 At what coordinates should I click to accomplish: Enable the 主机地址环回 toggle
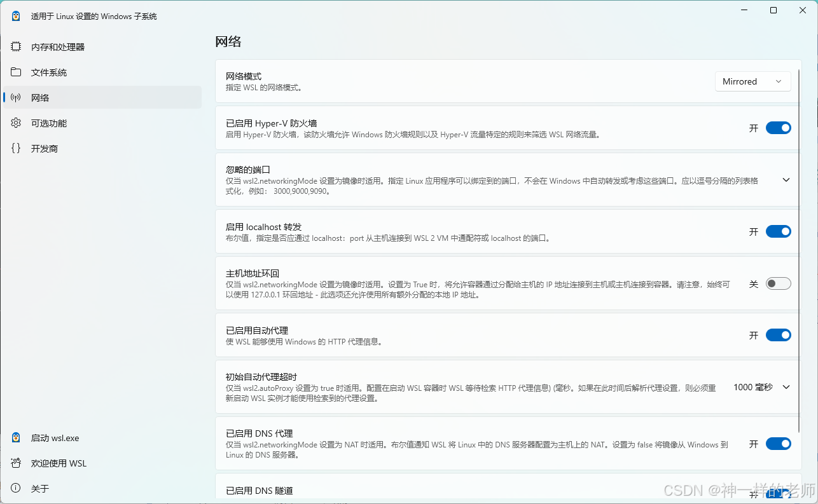(778, 283)
